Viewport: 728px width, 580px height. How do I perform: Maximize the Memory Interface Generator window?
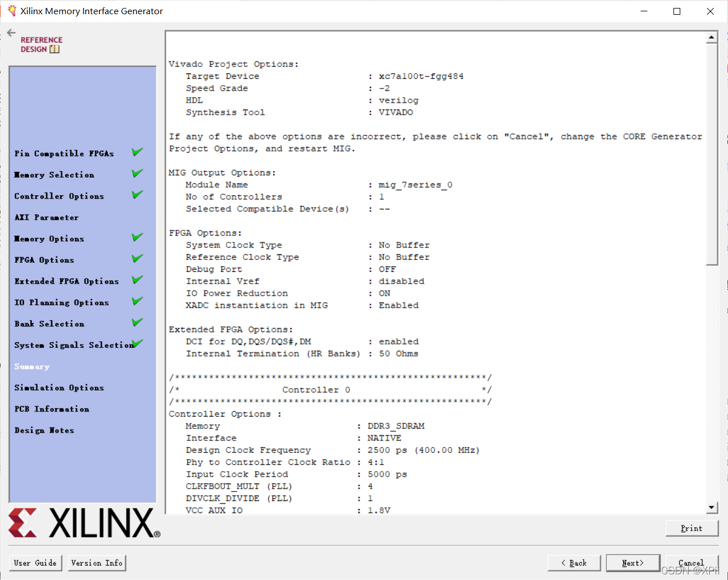click(x=677, y=11)
